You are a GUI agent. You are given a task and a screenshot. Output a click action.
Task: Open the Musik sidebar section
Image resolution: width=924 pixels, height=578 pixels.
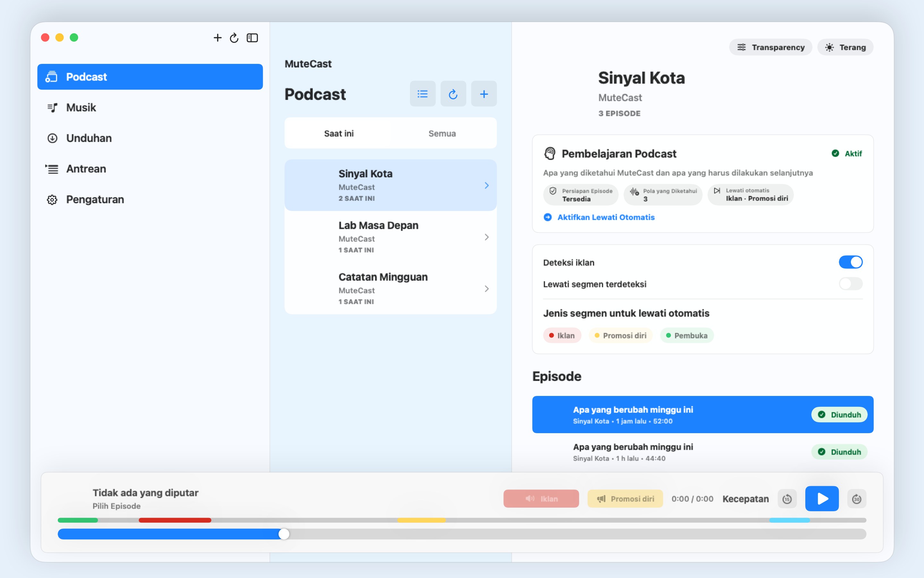tap(150, 108)
